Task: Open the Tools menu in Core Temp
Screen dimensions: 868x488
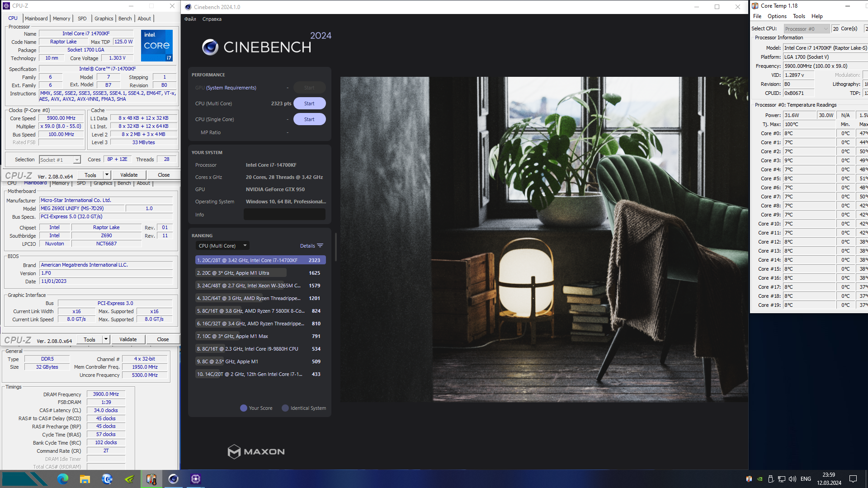Action: coord(799,16)
